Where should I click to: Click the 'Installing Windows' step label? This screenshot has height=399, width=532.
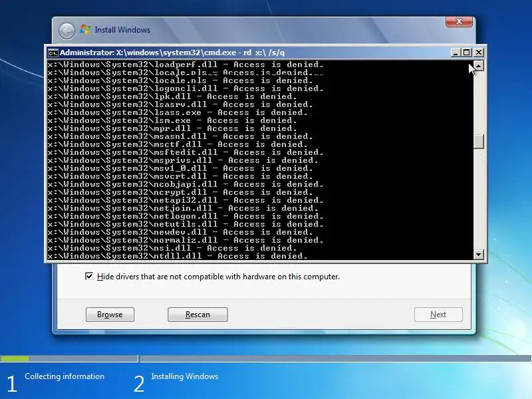tap(185, 376)
